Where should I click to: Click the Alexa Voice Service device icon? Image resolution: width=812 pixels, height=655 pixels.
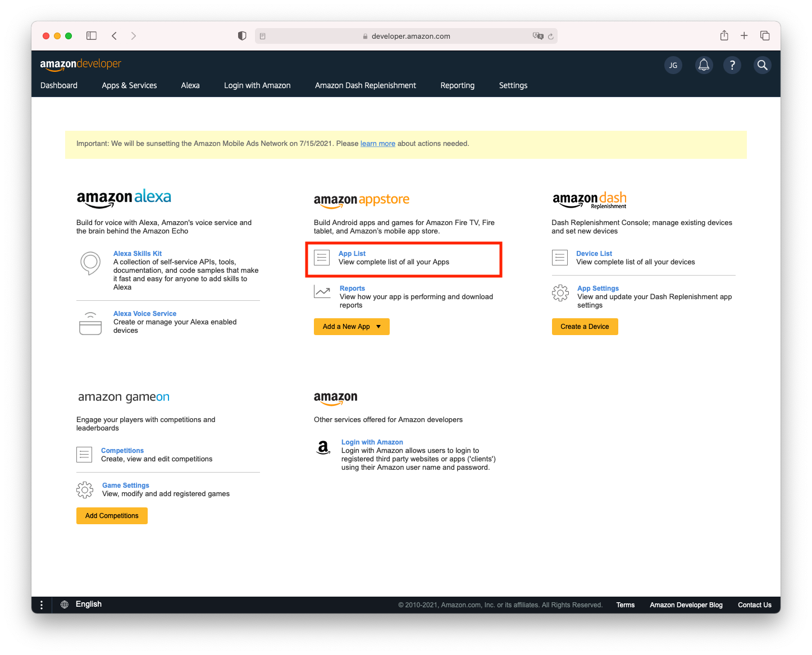click(90, 323)
